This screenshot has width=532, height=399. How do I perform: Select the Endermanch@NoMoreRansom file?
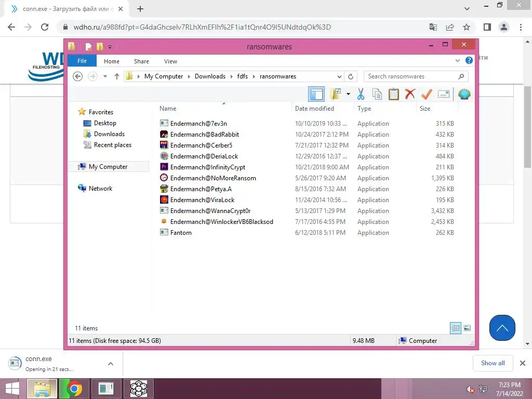pyautogui.click(x=213, y=178)
